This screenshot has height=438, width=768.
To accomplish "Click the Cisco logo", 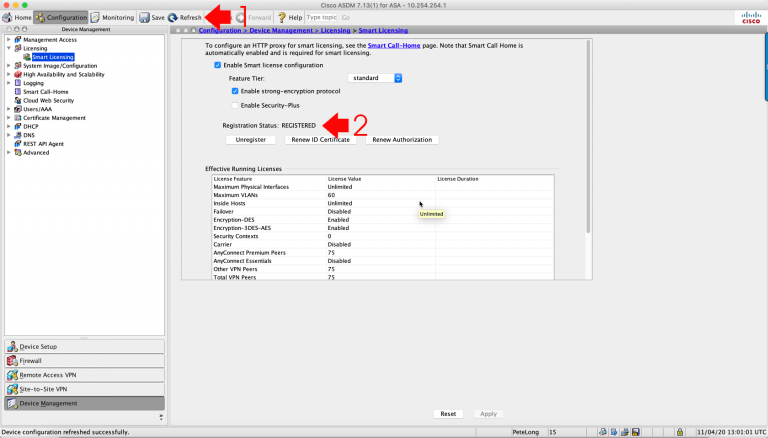I will (x=751, y=18).
